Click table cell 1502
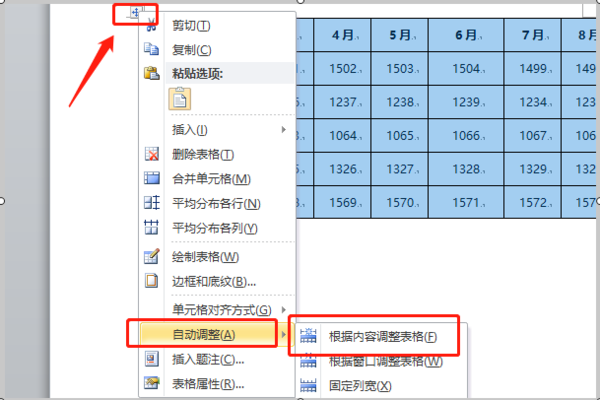The height and width of the screenshot is (400, 600). coord(342,69)
